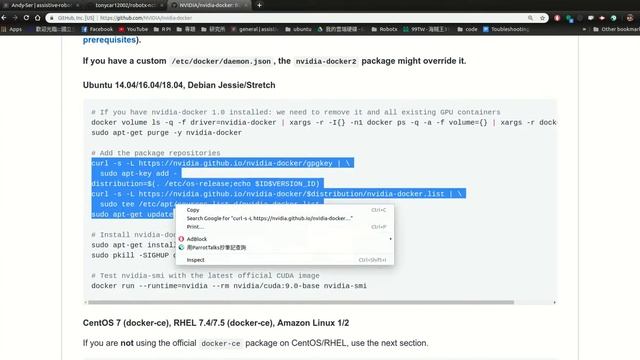
Task: Open the browser home page
Action: tap(38, 18)
